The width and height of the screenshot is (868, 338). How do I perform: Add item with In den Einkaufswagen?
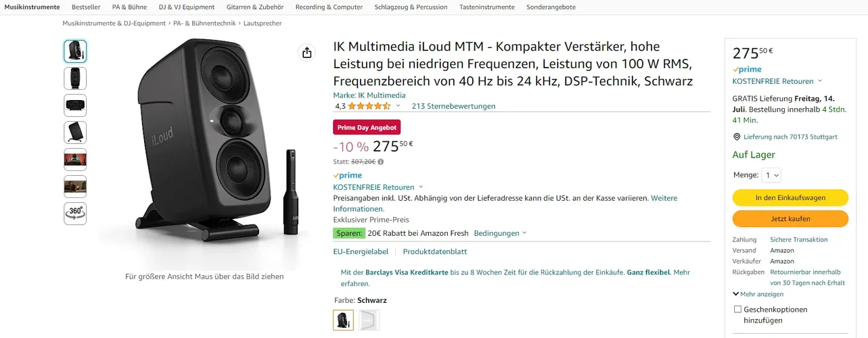pos(790,197)
